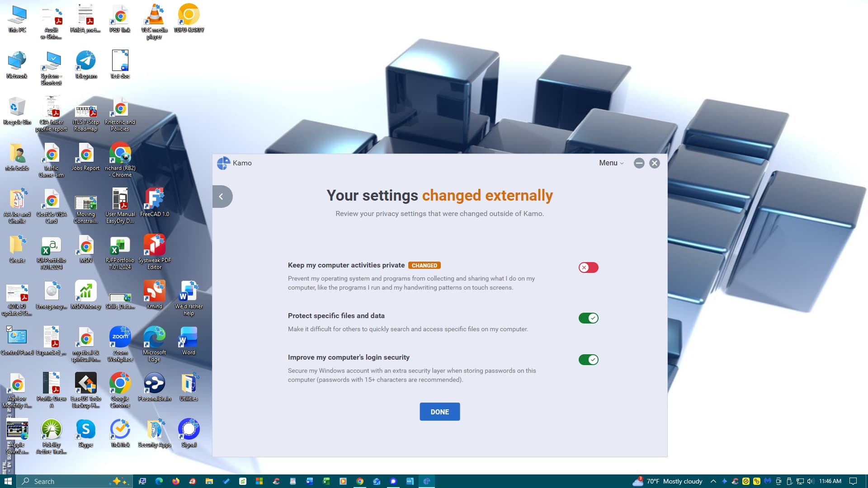Click the Firefox icon in taskbar
Screen dimensions: 868x488
[176, 481]
